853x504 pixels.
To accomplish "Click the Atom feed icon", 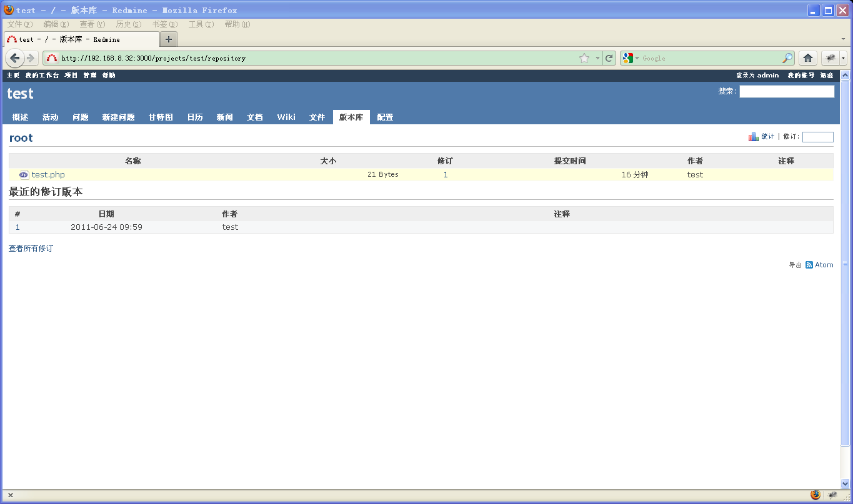I will click(x=809, y=265).
